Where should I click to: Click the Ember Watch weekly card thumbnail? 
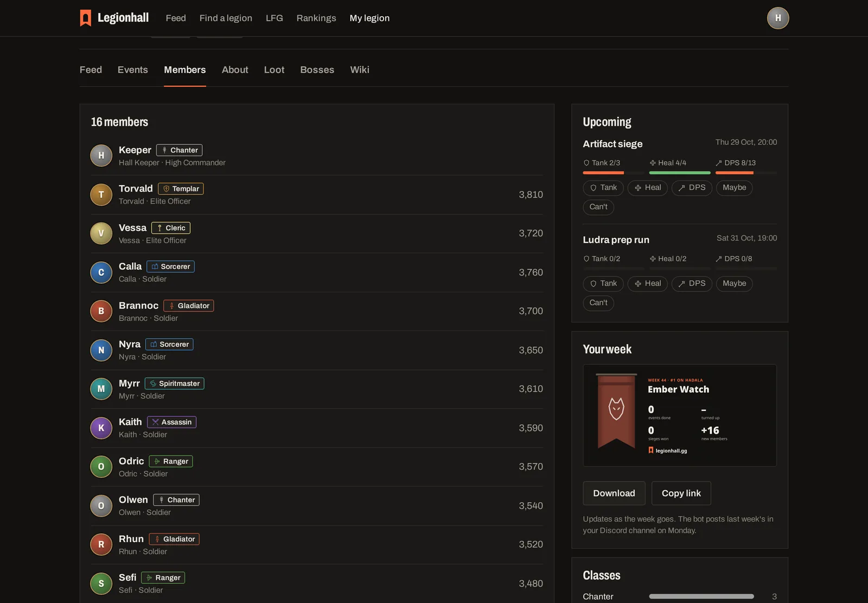[680, 415]
